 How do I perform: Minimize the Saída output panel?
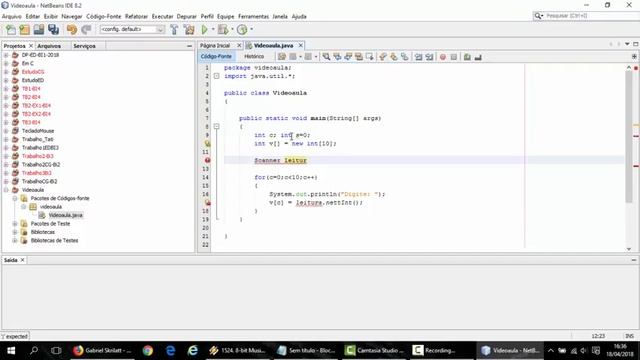(633, 260)
